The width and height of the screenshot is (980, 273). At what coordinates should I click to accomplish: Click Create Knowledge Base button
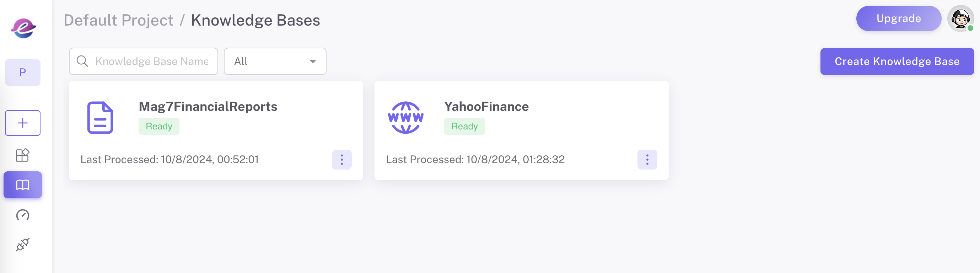point(897,61)
